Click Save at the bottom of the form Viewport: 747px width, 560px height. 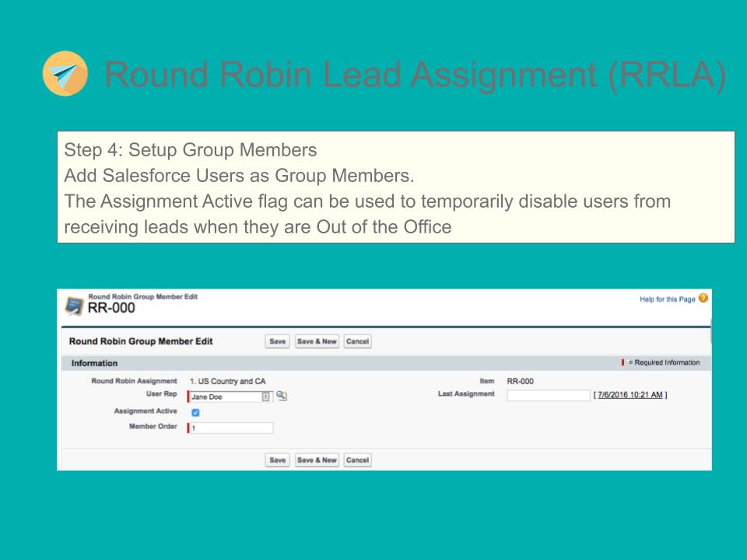[x=279, y=460]
